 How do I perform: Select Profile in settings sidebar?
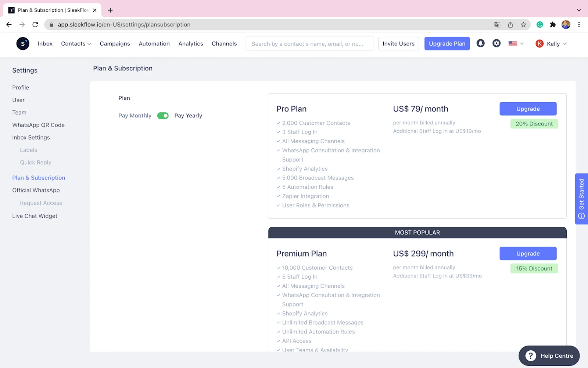click(x=21, y=88)
